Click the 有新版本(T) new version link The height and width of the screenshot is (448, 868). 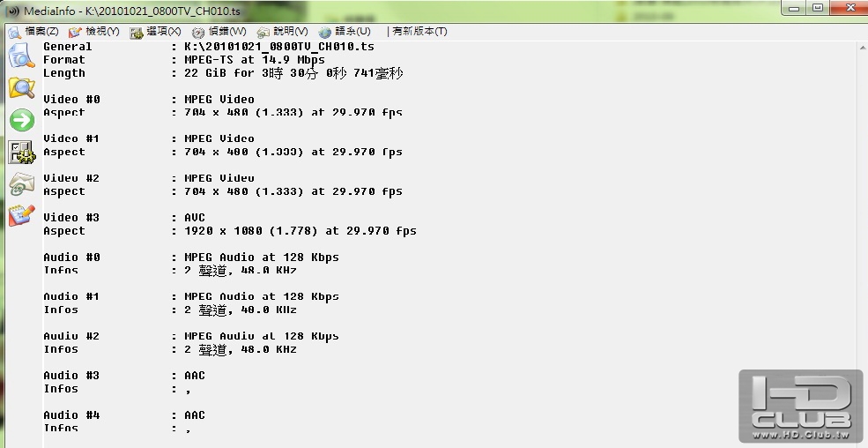point(419,32)
